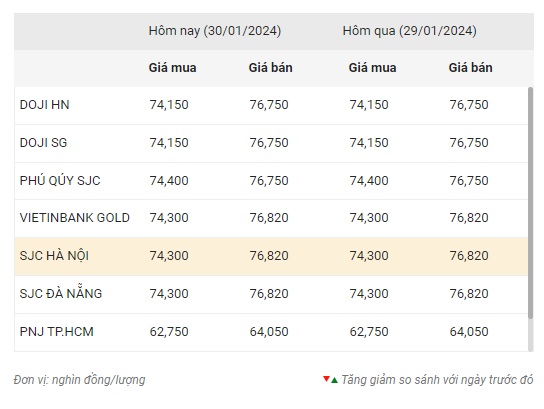Select the DOJI HN row
This screenshot has width=544, height=409.
(x=271, y=105)
